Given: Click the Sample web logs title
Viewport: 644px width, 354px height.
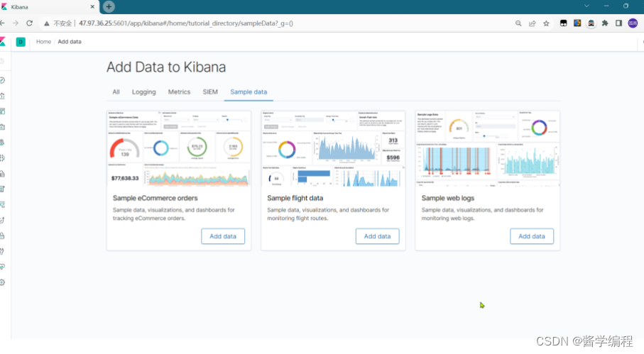Looking at the screenshot, I should click(448, 198).
